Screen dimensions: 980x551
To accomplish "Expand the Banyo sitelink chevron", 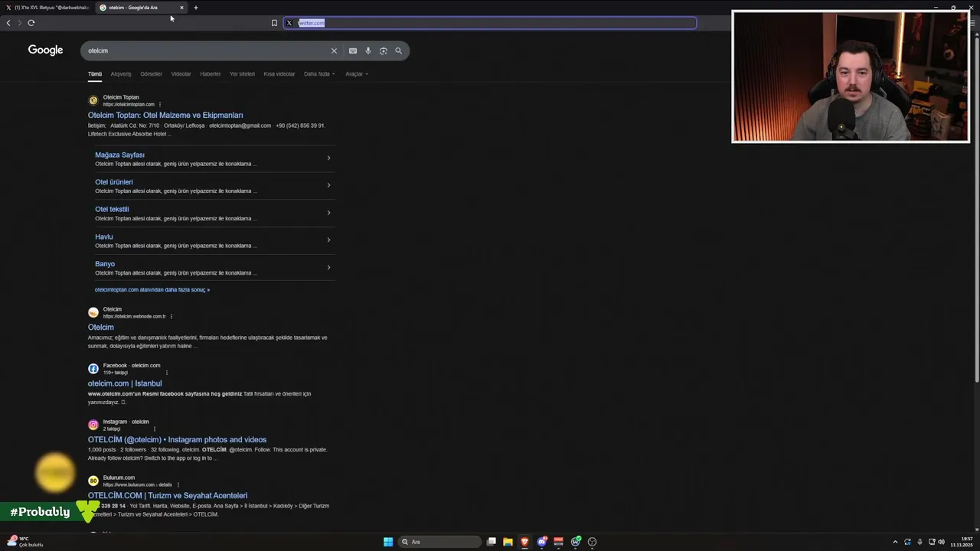I will pos(328,267).
